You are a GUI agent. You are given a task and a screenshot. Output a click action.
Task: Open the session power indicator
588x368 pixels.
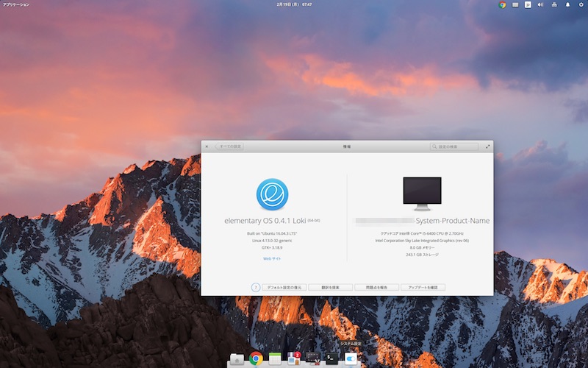(x=581, y=4)
